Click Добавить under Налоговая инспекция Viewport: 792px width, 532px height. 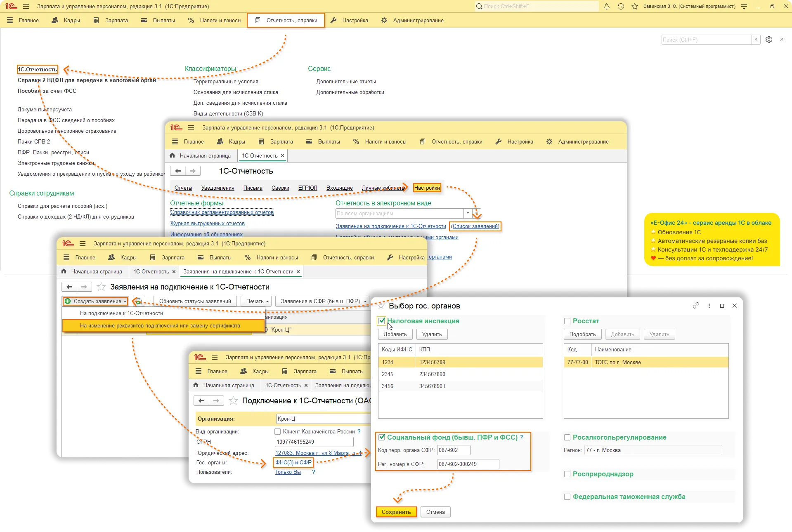[395, 334]
